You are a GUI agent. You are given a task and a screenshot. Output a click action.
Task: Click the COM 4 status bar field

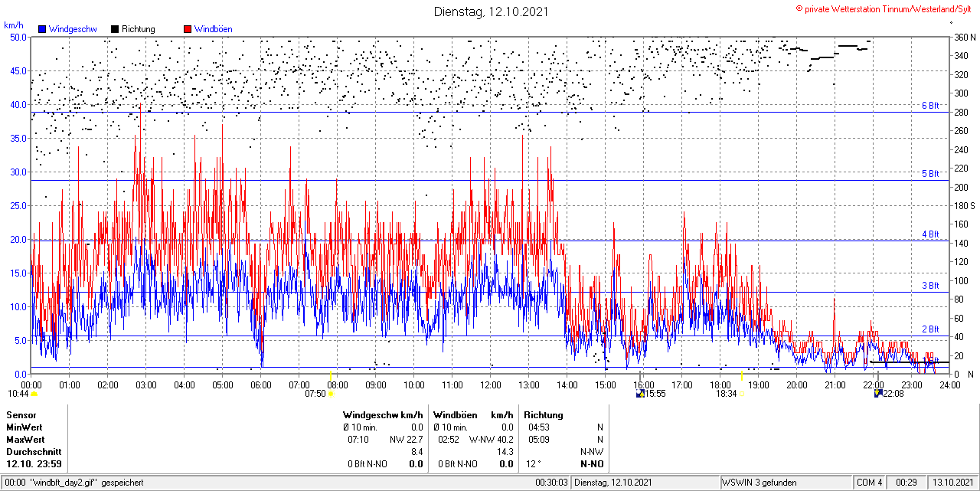tap(870, 483)
